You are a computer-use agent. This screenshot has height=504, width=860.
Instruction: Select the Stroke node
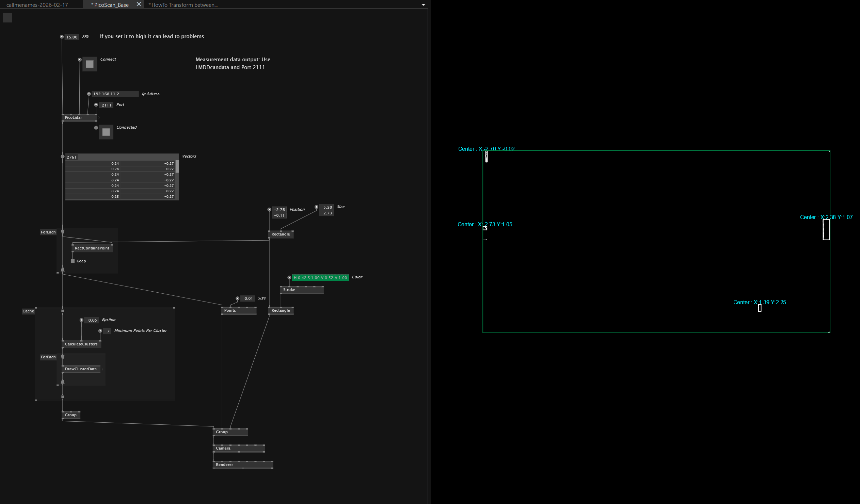[289, 290]
